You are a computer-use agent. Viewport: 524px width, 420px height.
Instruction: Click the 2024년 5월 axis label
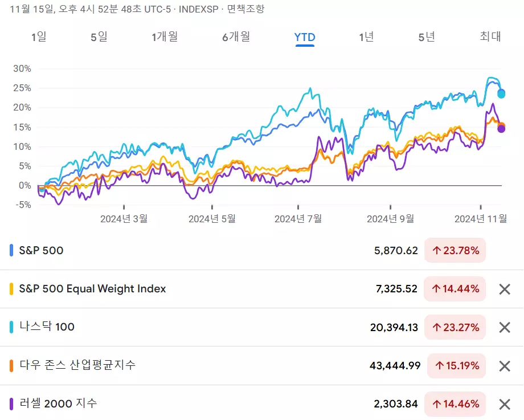212,219
